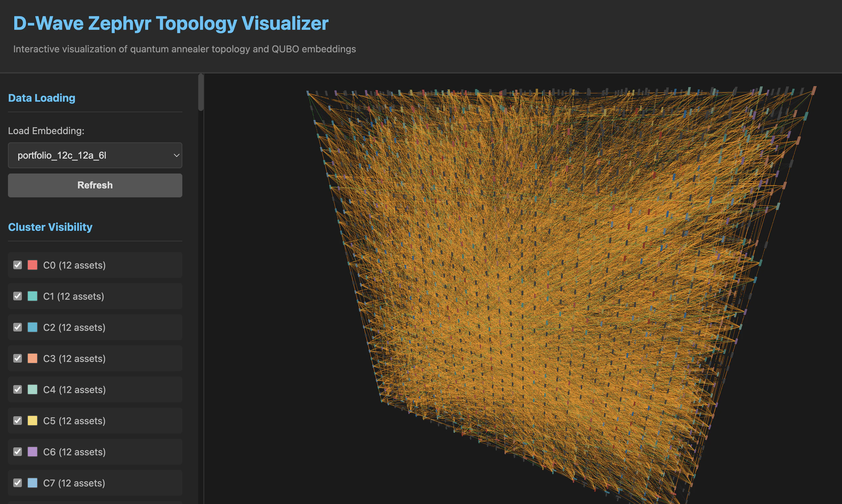This screenshot has height=504, width=842.
Task: Click the red C0 color swatch
Action: click(32, 265)
